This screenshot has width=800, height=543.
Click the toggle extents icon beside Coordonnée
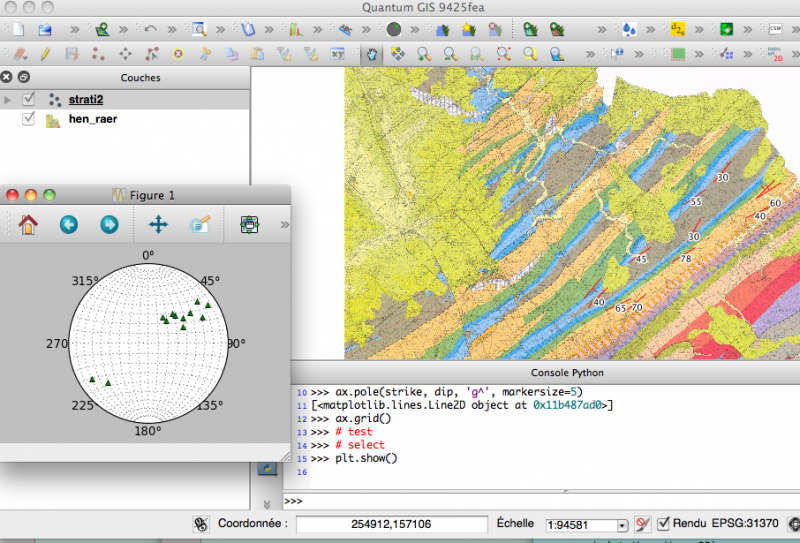[200, 523]
